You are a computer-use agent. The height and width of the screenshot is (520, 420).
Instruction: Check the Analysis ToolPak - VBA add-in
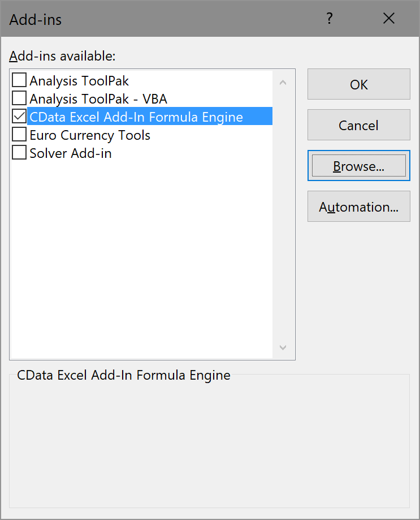19,98
